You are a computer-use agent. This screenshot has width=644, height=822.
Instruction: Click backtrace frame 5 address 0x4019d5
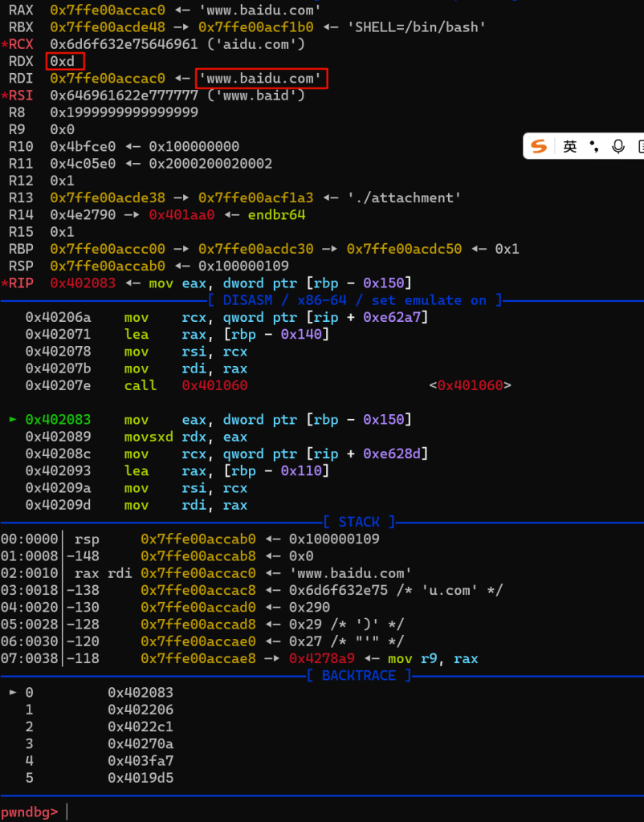(141, 777)
